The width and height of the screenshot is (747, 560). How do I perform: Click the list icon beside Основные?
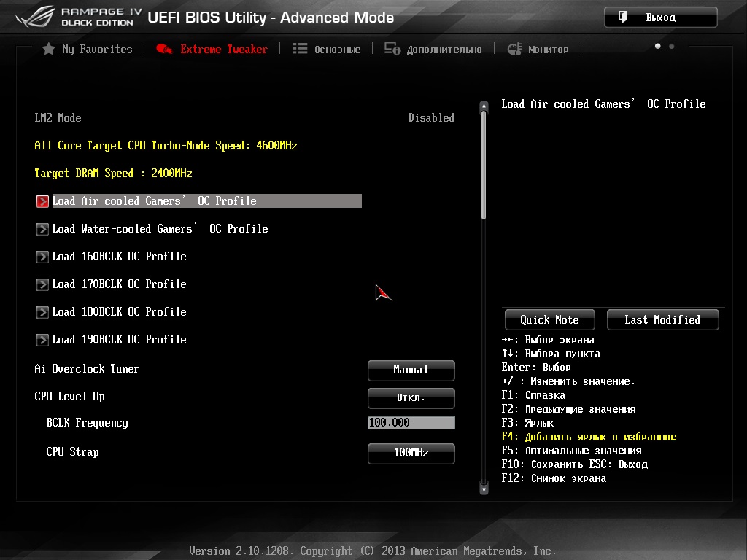(300, 49)
